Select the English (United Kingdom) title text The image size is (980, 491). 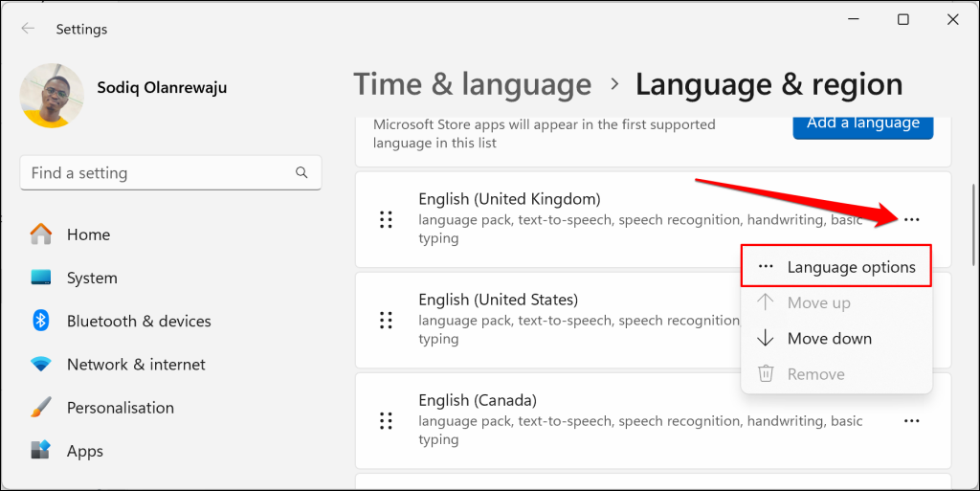[x=509, y=199]
